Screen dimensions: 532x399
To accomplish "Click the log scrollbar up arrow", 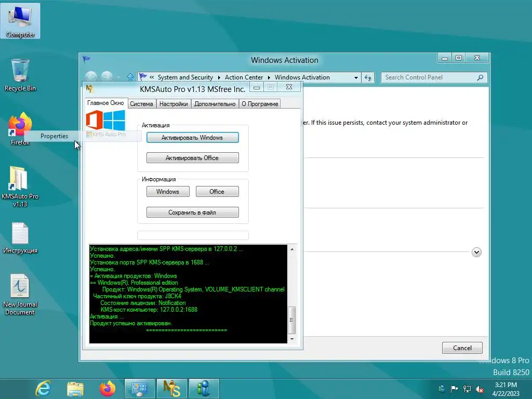I will (x=292, y=249).
